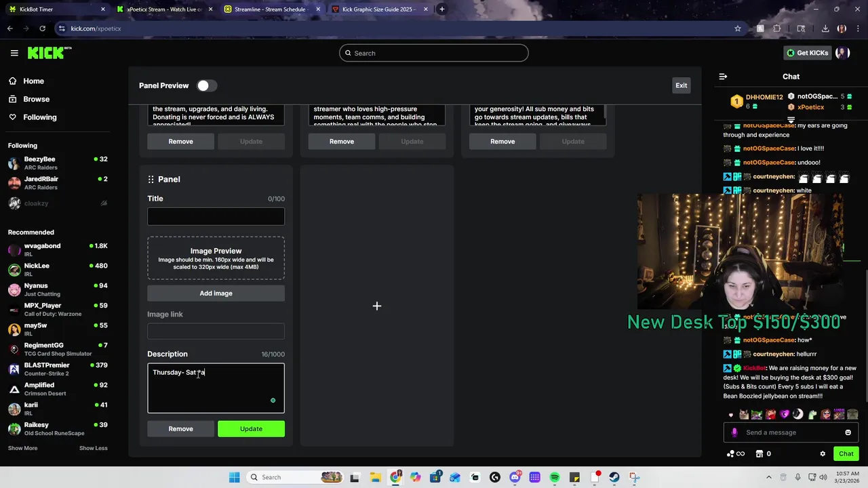
Task: Open may5w recommended channel
Action: (x=58, y=329)
